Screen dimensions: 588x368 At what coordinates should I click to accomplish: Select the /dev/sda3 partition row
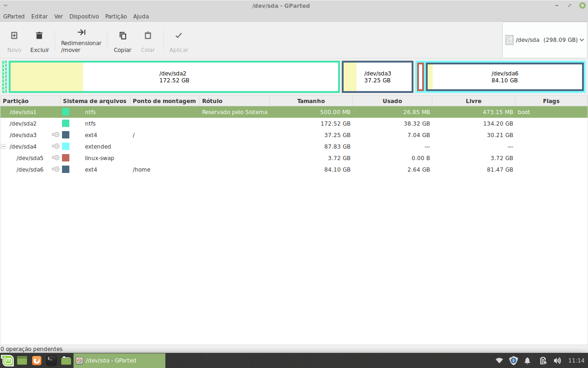point(294,135)
